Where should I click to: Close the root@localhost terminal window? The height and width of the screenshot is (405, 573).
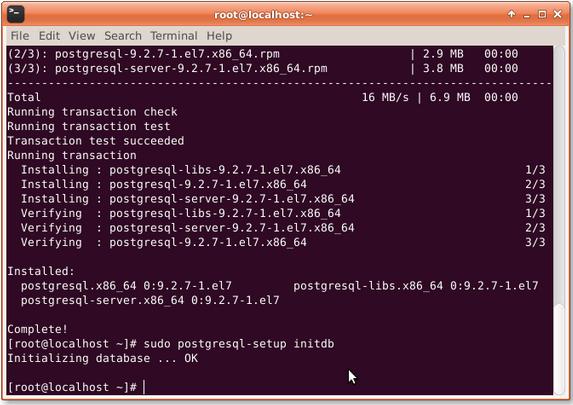pos(558,14)
